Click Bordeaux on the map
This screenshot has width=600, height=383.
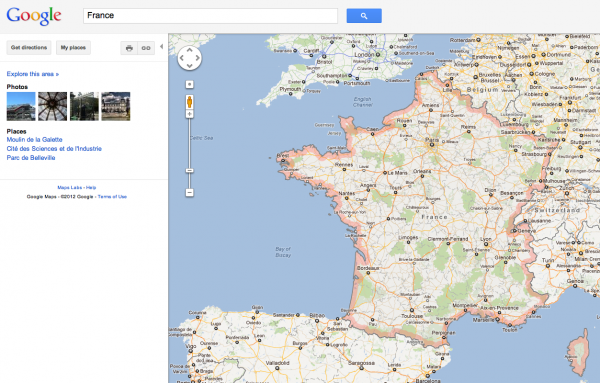click(x=367, y=269)
